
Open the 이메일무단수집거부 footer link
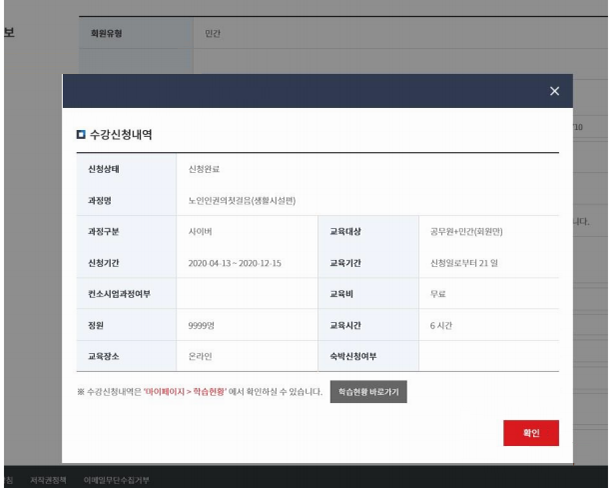tap(116, 480)
